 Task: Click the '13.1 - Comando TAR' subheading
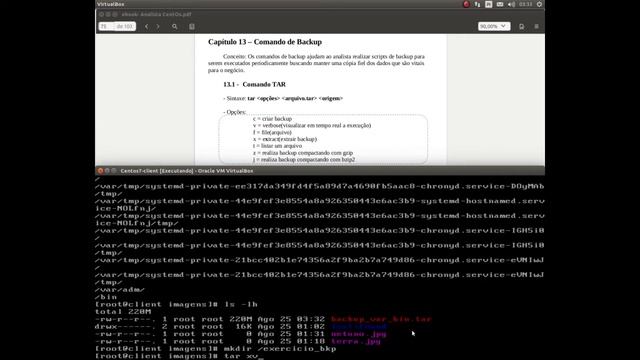tap(254, 84)
